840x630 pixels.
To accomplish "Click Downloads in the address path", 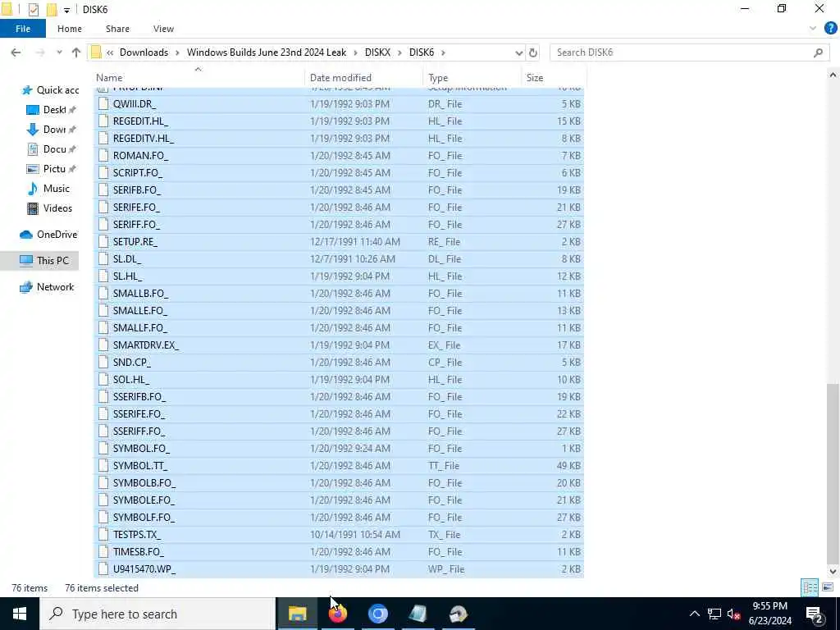I will (144, 52).
